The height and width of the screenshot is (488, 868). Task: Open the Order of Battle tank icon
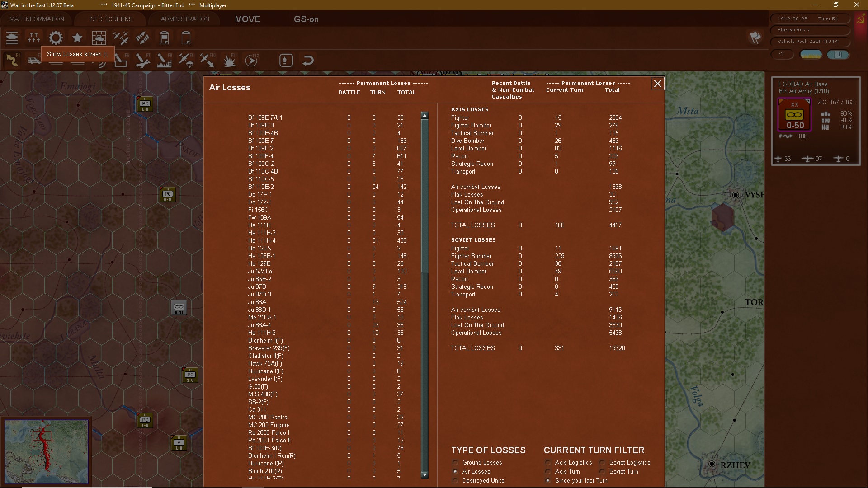(x=12, y=38)
